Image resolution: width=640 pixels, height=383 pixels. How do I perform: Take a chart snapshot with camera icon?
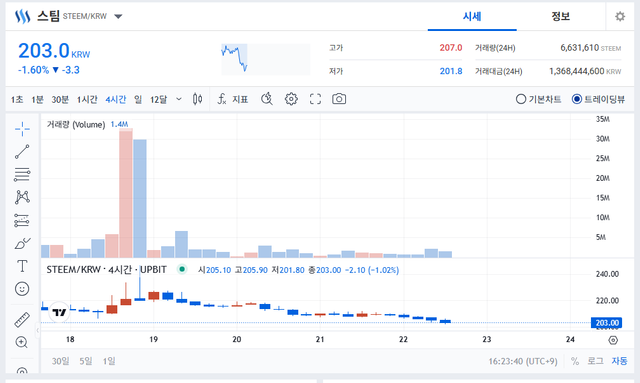pos(339,99)
